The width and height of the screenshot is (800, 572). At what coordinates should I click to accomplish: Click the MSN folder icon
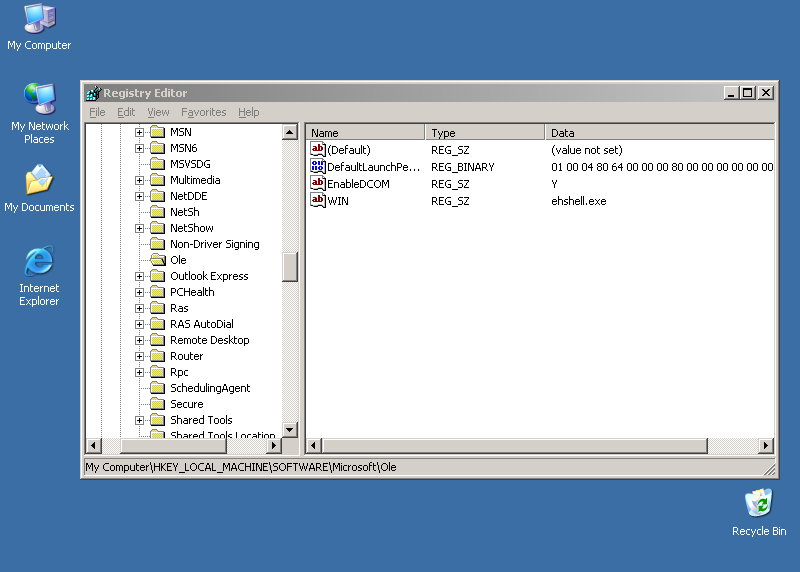coord(158,132)
